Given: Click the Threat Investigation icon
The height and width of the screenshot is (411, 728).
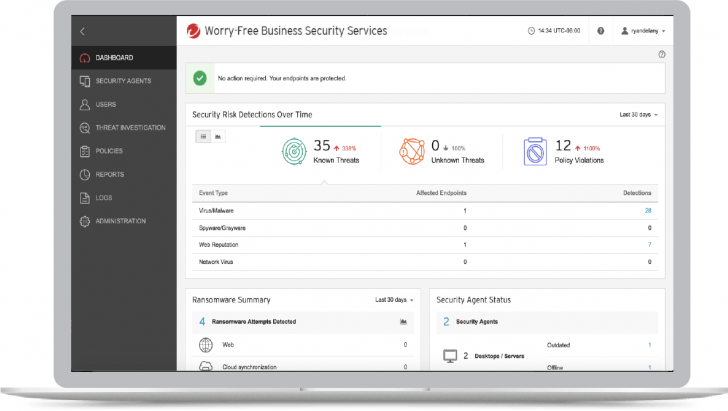Looking at the screenshot, I should click(x=84, y=128).
